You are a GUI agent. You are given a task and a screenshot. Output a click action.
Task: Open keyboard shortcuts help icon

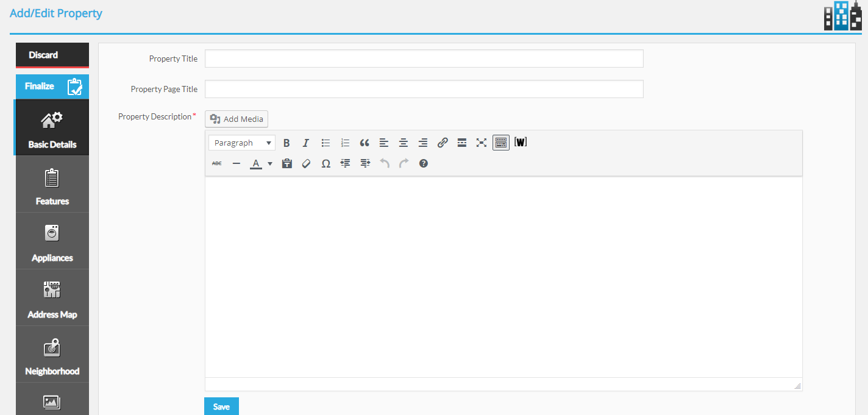click(424, 163)
